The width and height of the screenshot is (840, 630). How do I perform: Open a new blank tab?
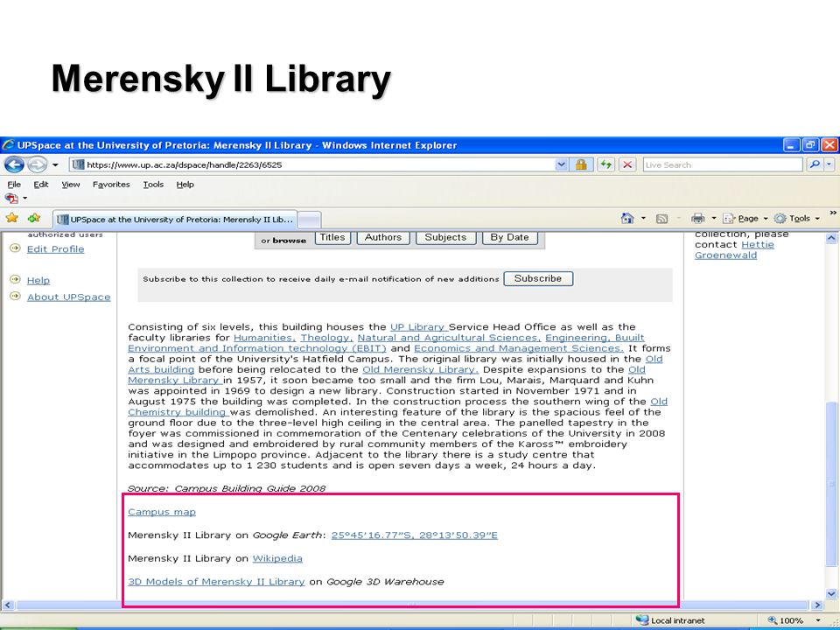click(309, 220)
